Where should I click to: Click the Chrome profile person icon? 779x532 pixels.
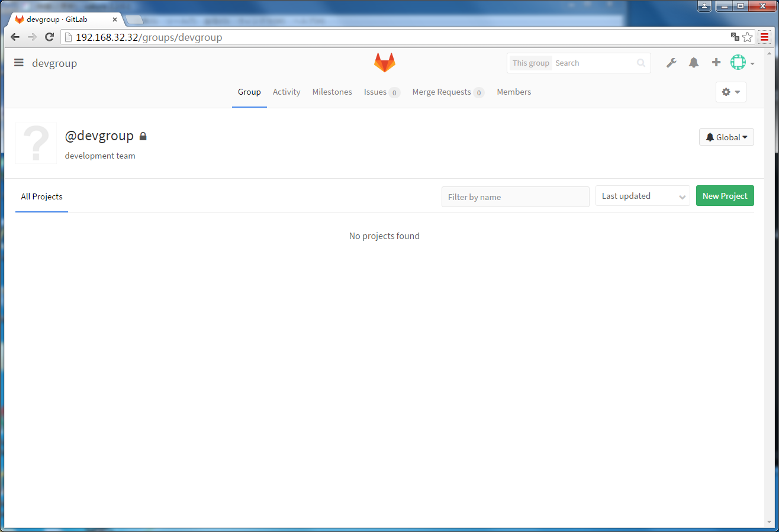704,6
